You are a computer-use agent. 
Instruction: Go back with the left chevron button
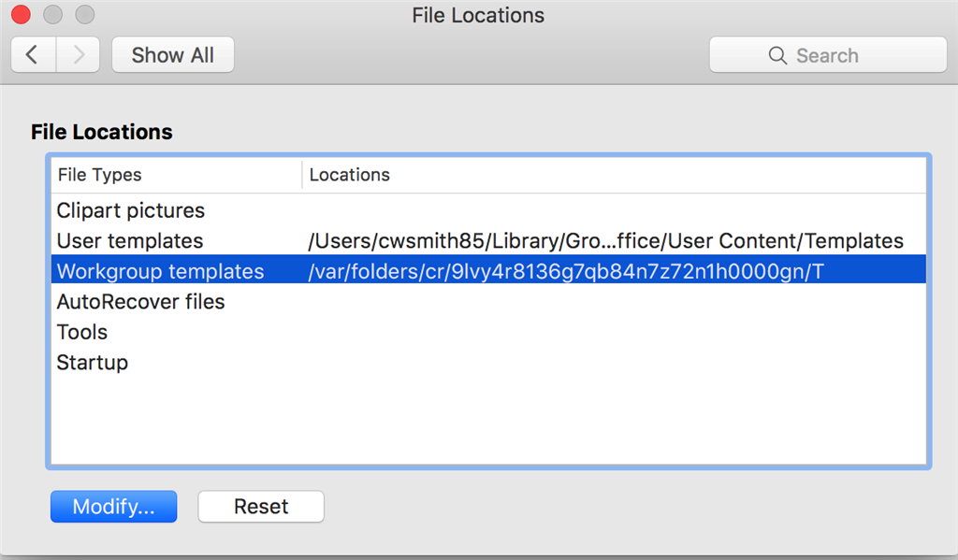click(x=34, y=55)
